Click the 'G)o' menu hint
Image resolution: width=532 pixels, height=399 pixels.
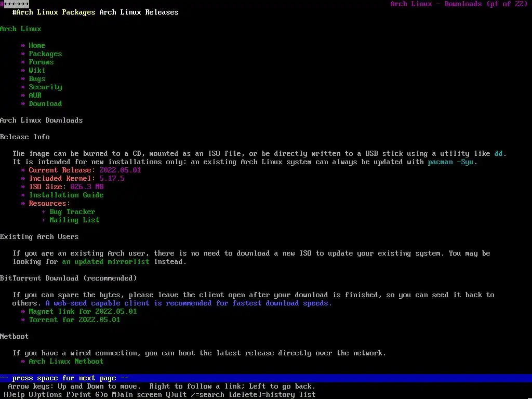[x=101, y=395]
